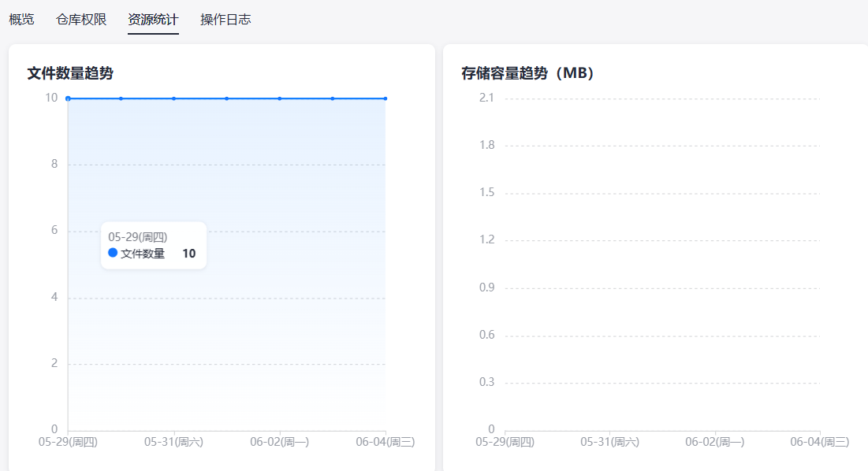Click the y-axis value 1.2 in storage chart

pyautogui.click(x=486, y=239)
